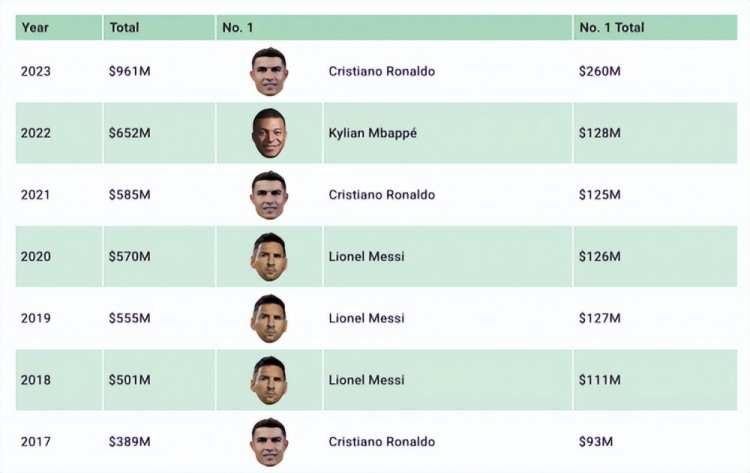Select the avatar in the 2019 row
This screenshot has width=750, height=473.
click(x=269, y=318)
